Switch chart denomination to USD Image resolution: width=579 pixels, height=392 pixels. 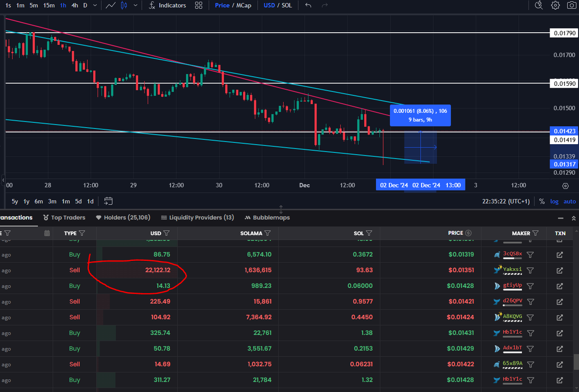pos(270,5)
